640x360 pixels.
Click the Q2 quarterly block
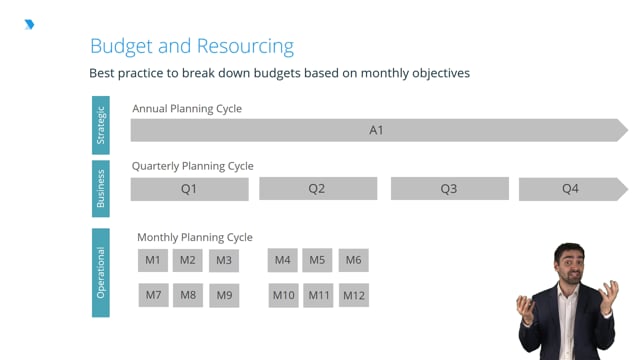coord(318,189)
